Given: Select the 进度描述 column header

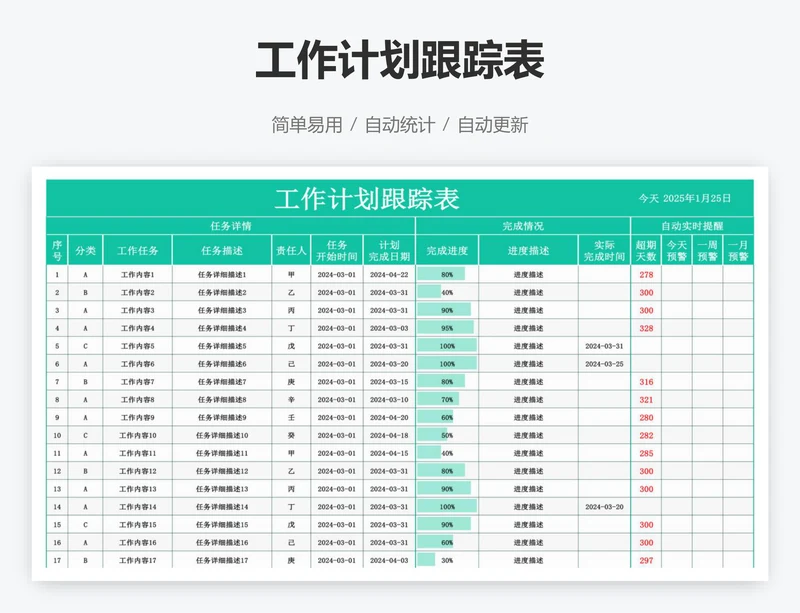Looking at the screenshot, I should 529,251.
